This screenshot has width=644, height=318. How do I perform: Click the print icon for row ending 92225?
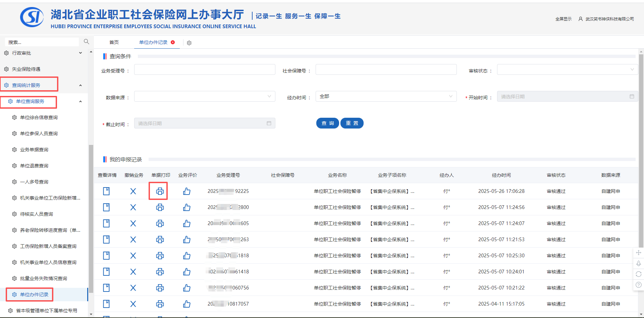160,191
